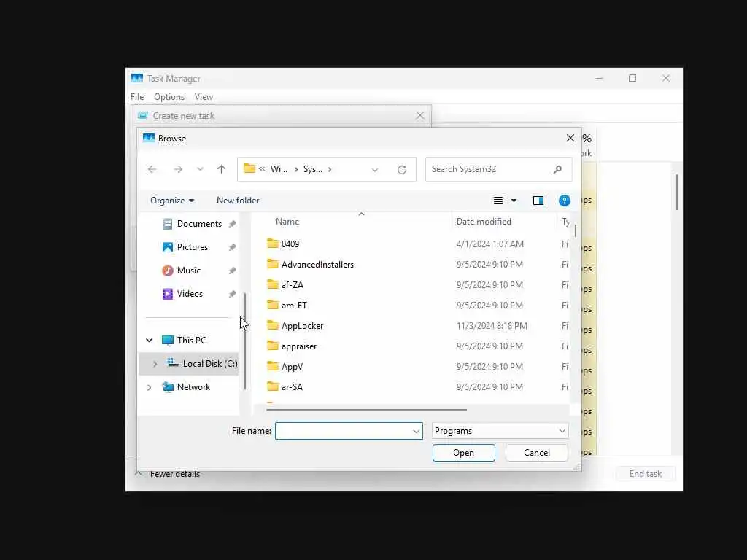Click the pin icon next to Music
This screenshot has width=747, height=560.
[232, 271]
